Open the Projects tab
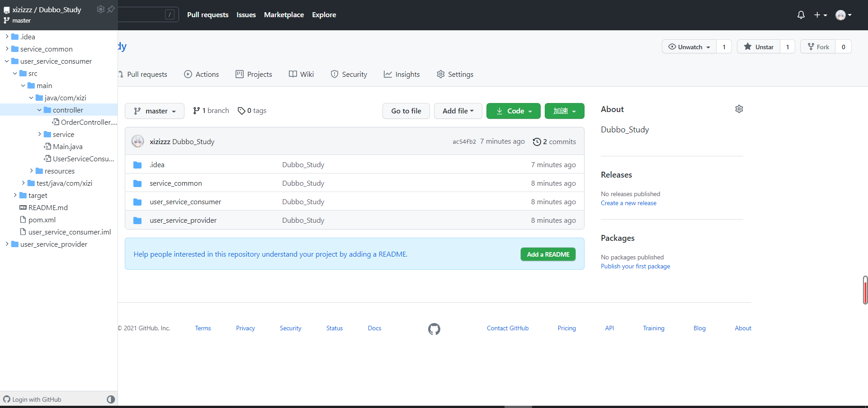 click(254, 74)
